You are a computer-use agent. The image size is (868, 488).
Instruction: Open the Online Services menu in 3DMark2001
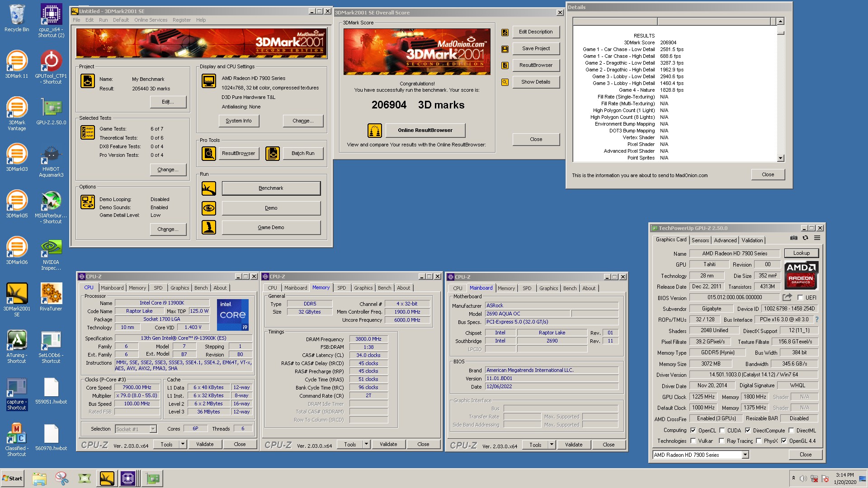coord(151,20)
